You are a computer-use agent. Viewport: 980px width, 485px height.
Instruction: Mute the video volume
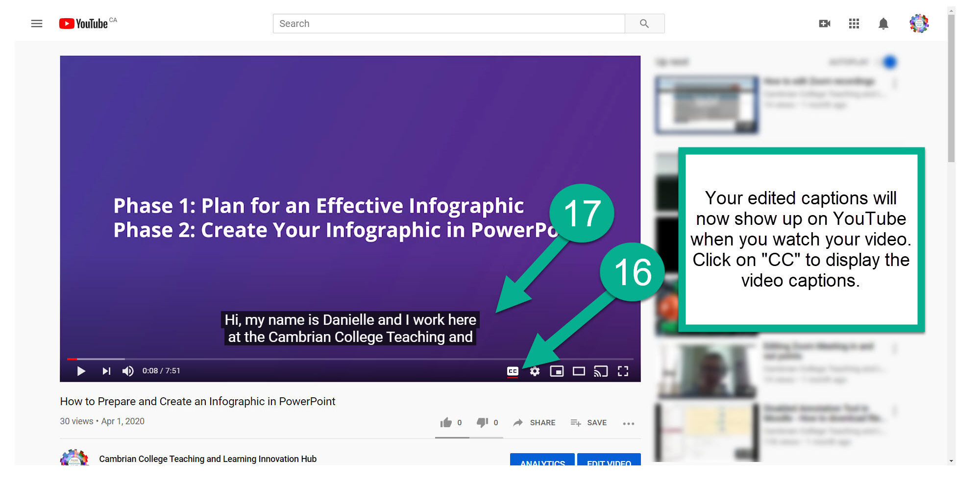[128, 371]
